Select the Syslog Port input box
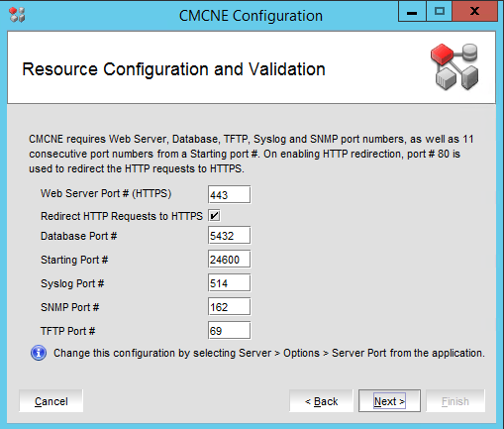Image resolution: width=504 pixels, height=429 pixels. coord(229,283)
